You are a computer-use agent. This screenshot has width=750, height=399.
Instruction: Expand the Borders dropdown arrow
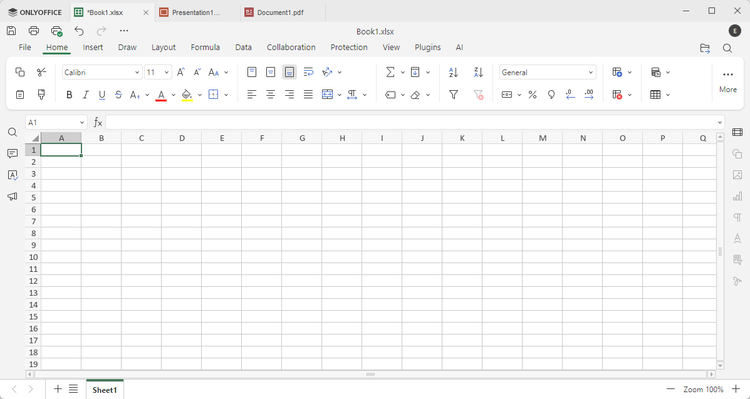tap(226, 95)
